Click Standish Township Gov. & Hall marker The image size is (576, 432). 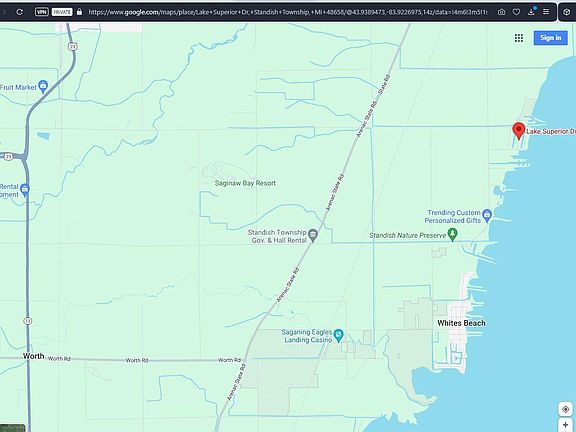313,235
